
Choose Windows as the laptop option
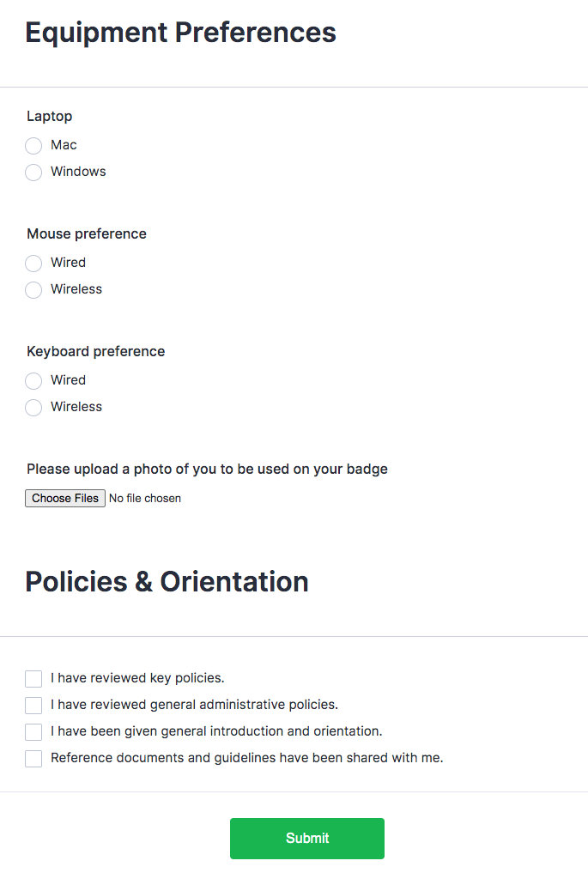click(33, 173)
